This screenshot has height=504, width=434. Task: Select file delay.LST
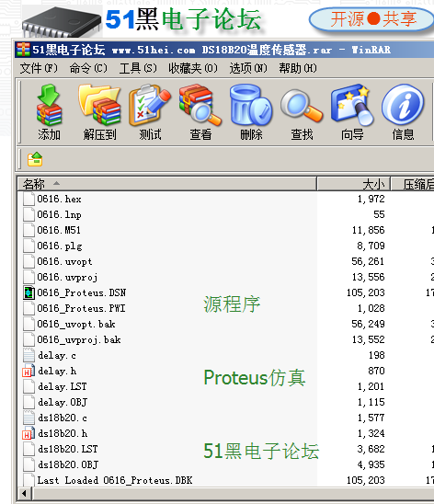point(63,386)
